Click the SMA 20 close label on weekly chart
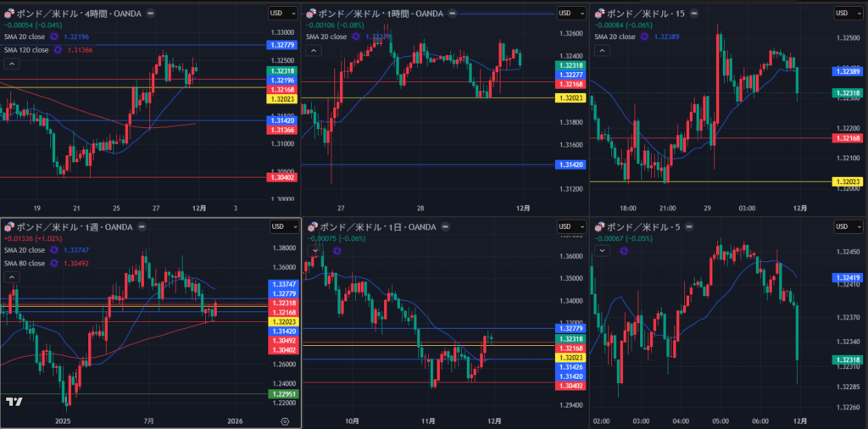Screen dimensions: 868x429 pos(23,250)
